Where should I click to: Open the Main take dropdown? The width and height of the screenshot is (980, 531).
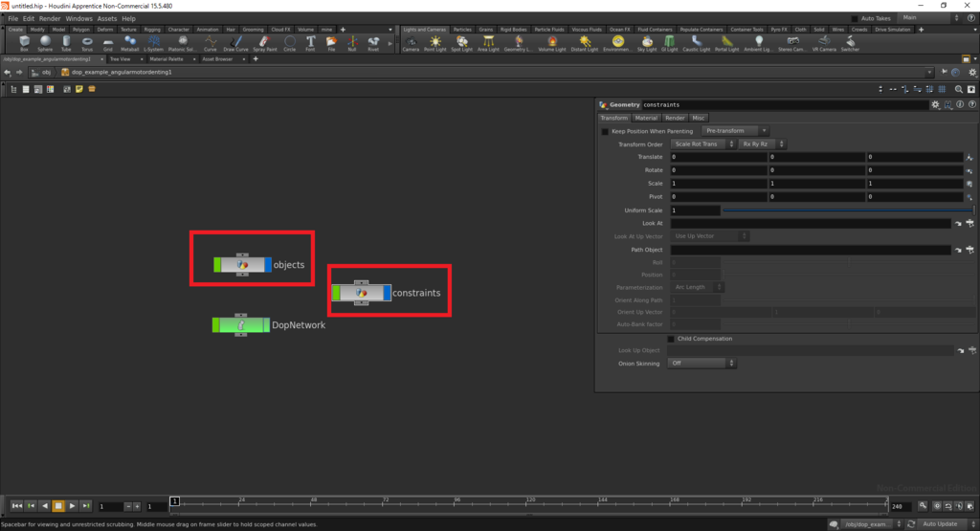[x=928, y=18]
